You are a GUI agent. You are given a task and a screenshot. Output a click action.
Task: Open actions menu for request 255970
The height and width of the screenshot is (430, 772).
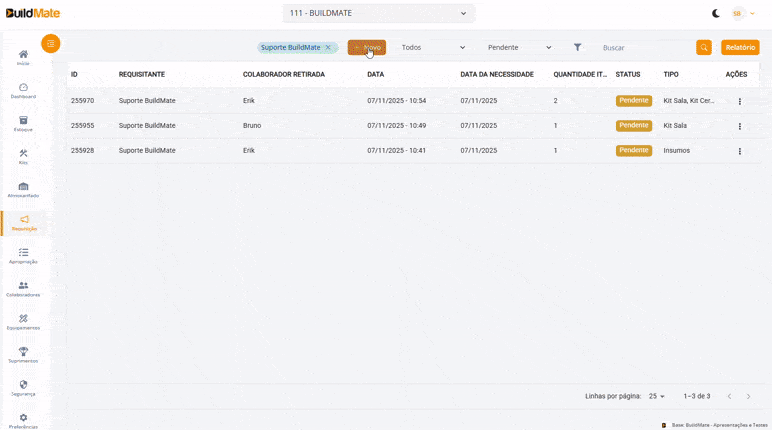point(740,102)
